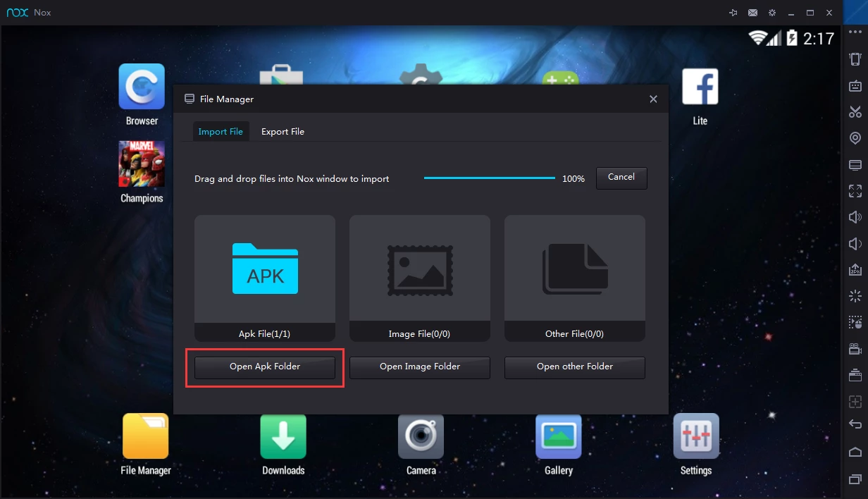Viewport: 868px width, 499px height.
Task: Click the scissors screenshot icon in sidebar
Action: click(x=855, y=112)
